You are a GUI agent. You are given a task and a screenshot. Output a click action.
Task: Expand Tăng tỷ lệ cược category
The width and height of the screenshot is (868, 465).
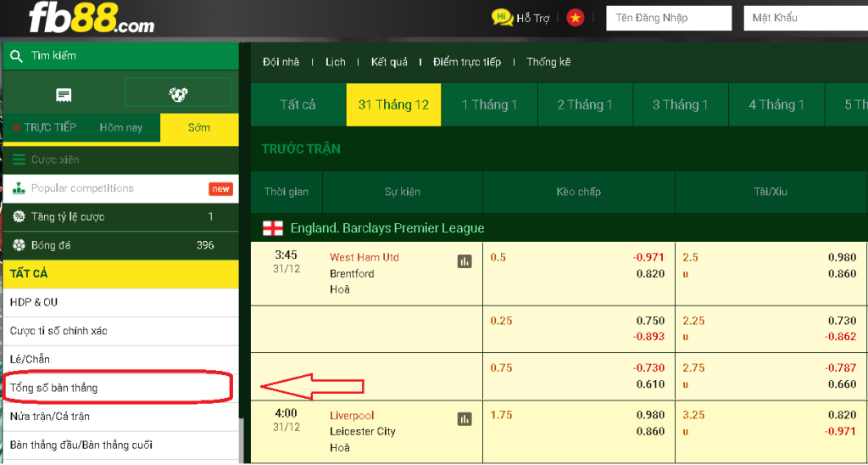tap(120, 216)
